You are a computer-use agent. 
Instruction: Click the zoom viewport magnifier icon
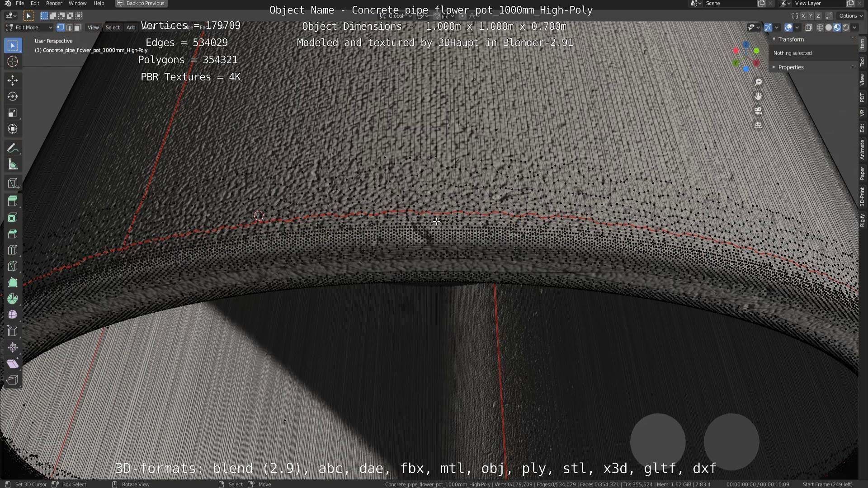click(x=758, y=82)
